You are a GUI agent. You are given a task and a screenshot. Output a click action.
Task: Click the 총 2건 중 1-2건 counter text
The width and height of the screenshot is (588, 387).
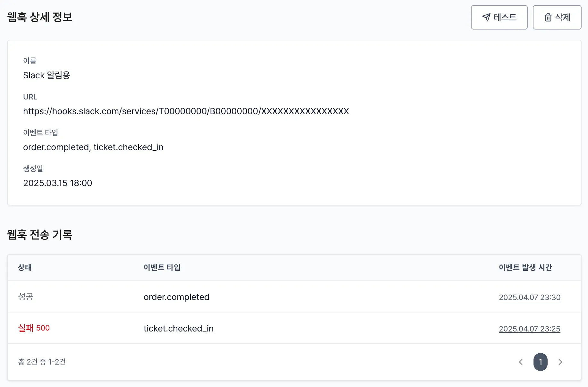coord(42,362)
